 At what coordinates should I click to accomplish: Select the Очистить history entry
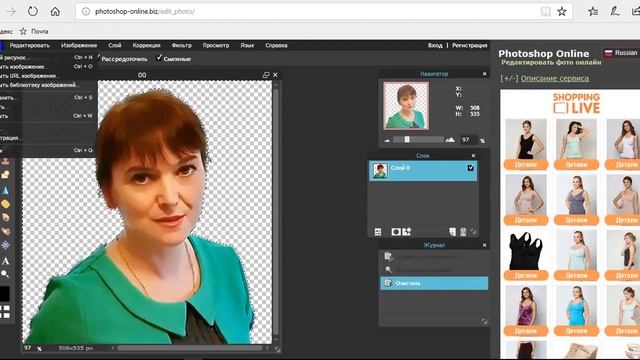point(434,283)
